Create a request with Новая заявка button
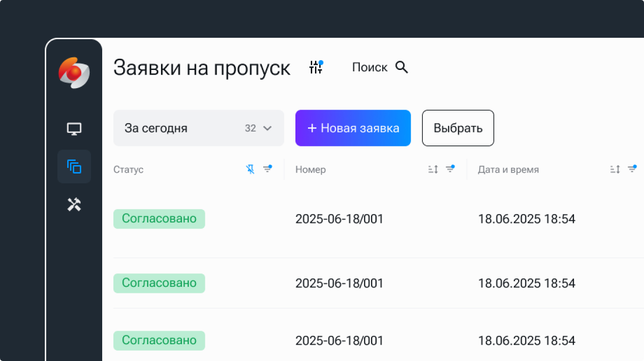 point(353,128)
